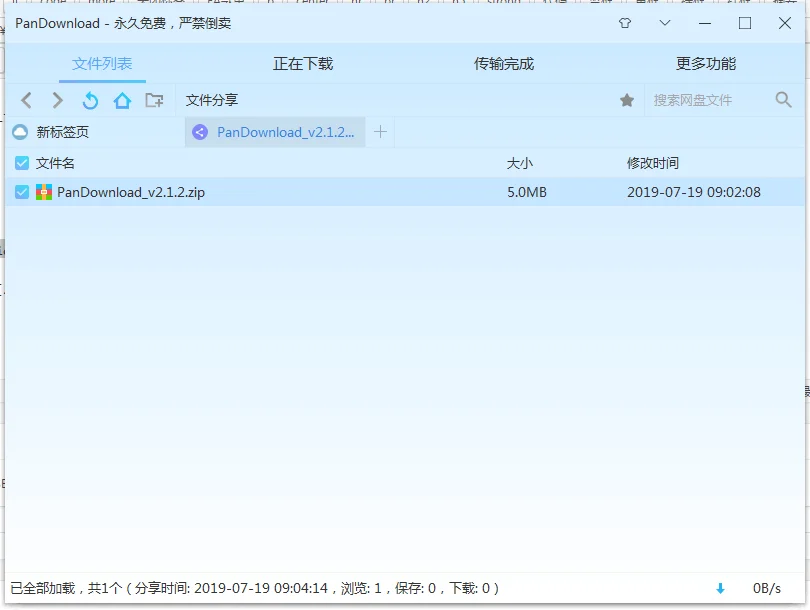Viewport: 810px width, 610px height.
Task: Click the share icon on PanDownload tab
Action: [x=200, y=132]
